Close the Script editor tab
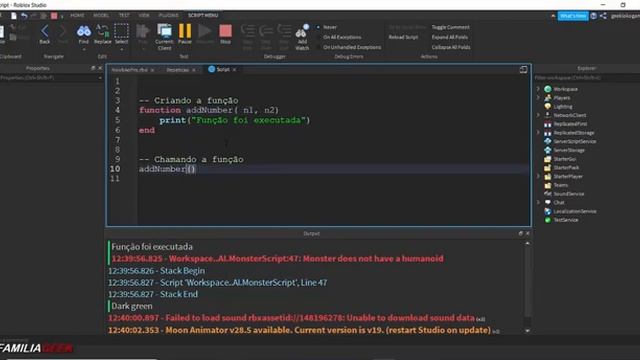This screenshot has height=360, width=640. click(234, 70)
